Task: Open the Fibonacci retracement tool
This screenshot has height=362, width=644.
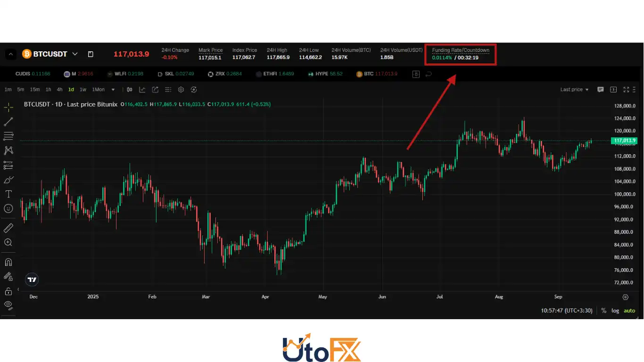Action: (8, 136)
